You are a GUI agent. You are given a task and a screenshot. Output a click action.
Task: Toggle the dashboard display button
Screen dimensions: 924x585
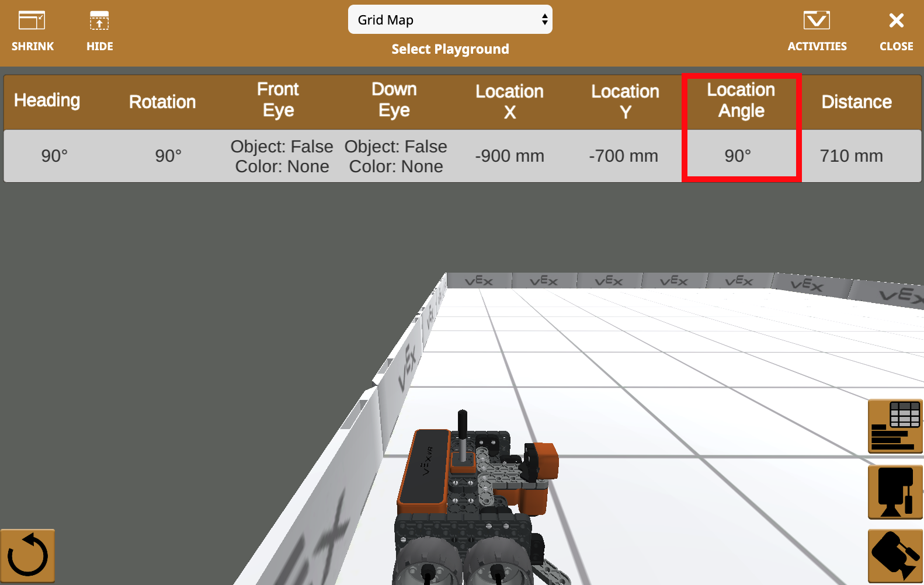point(895,426)
